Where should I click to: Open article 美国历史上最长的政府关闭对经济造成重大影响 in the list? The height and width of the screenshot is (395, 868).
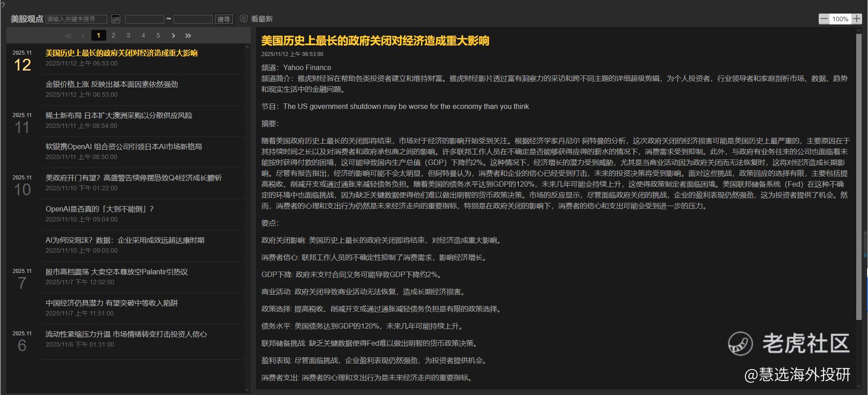pos(122,53)
